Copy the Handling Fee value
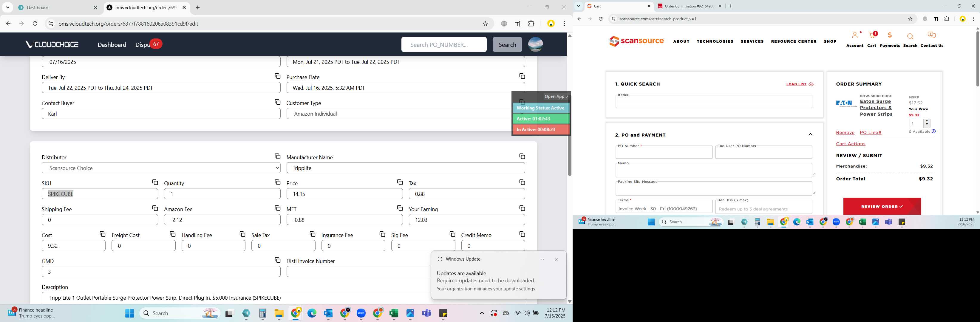The image size is (980, 322). point(242,234)
